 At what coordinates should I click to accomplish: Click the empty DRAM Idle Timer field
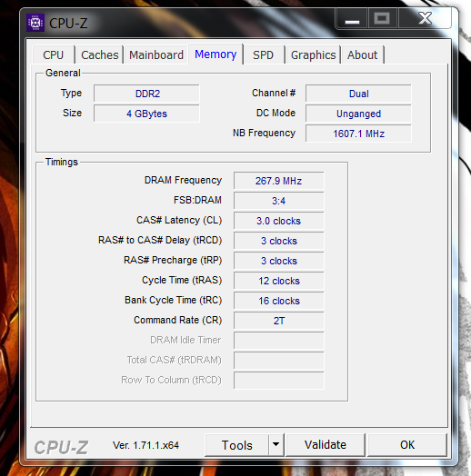[279, 341]
